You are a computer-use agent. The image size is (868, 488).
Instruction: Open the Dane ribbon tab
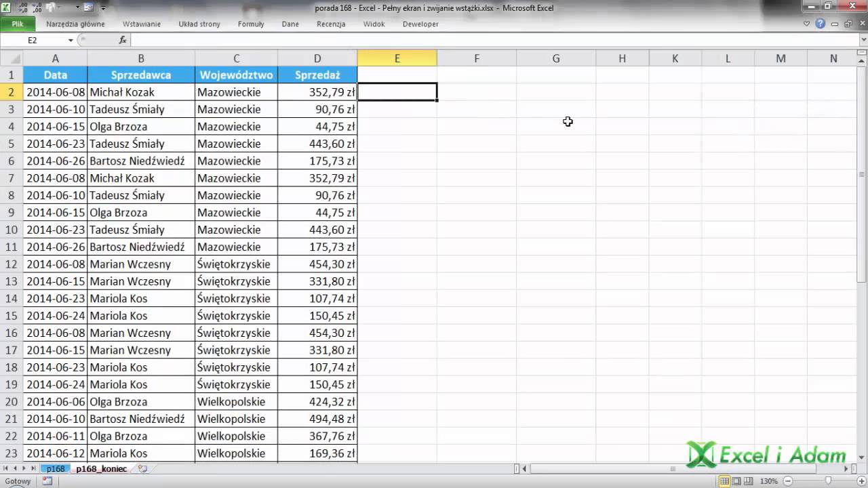click(290, 24)
